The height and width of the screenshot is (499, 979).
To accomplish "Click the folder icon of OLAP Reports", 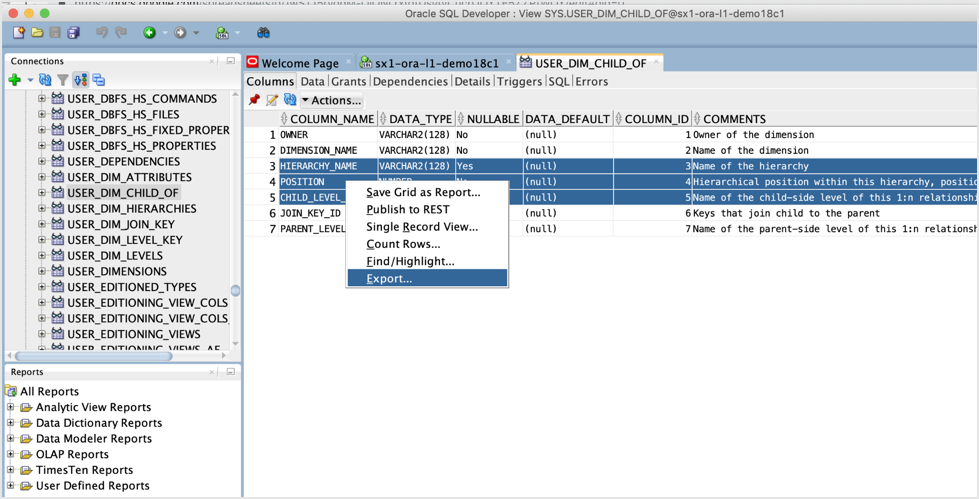I will [x=26, y=454].
